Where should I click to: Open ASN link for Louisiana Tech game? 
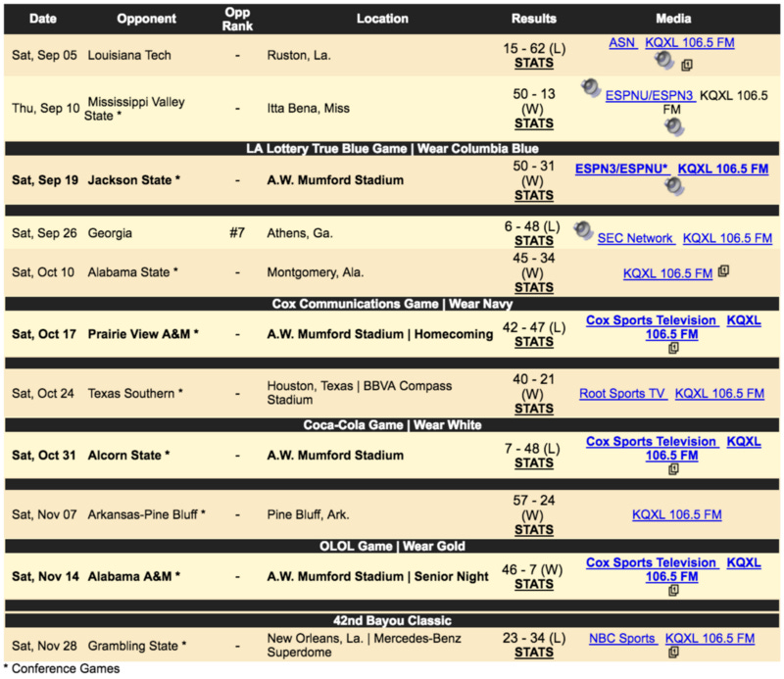[623, 42]
